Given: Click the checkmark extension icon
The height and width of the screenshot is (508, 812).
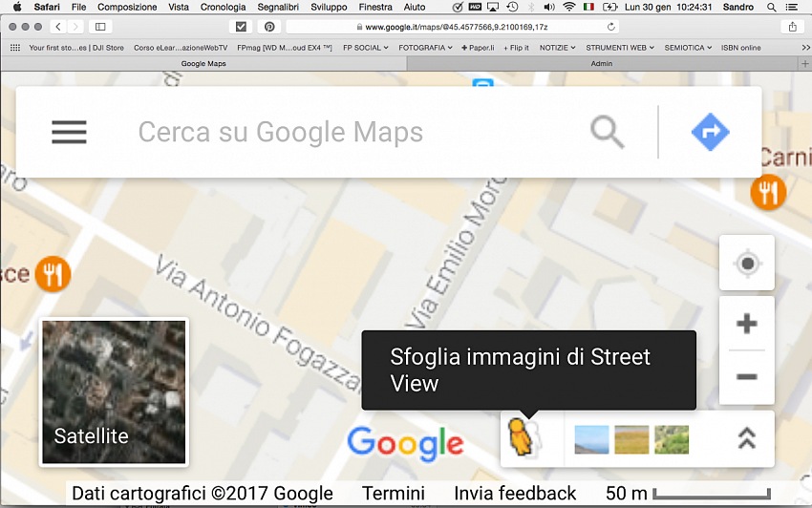Looking at the screenshot, I should [x=241, y=27].
